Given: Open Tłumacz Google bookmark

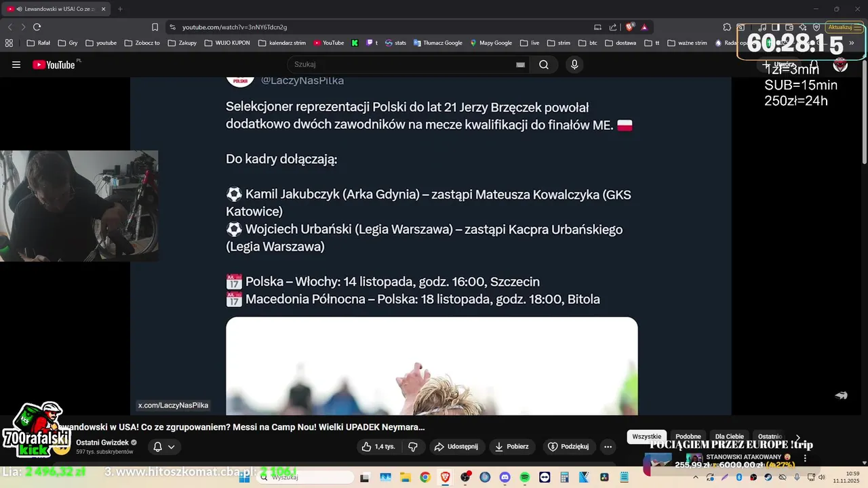Looking at the screenshot, I should point(437,43).
